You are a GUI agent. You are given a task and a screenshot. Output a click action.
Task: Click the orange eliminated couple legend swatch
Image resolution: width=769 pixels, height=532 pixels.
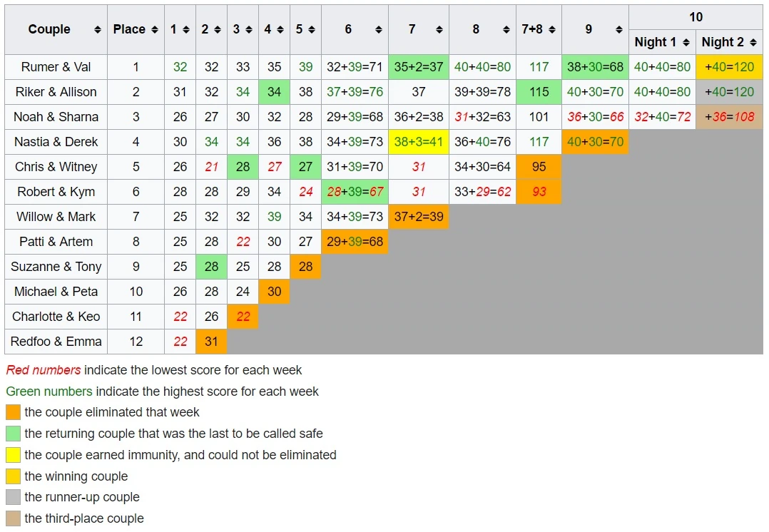pos(13,412)
